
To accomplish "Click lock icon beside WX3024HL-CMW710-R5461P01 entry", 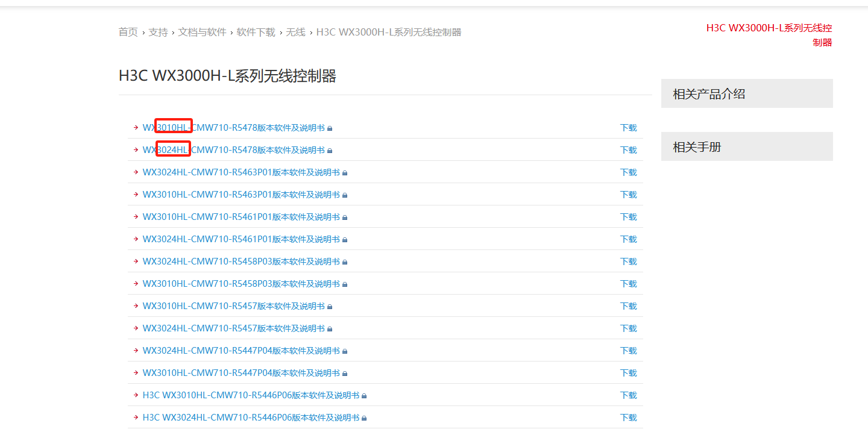I will 345,240.
